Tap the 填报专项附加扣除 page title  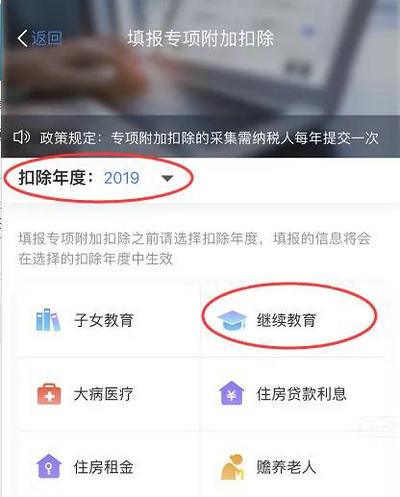201,38
